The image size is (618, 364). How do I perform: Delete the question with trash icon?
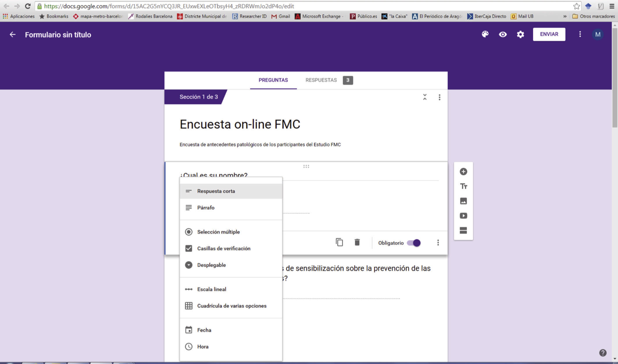[357, 242]
